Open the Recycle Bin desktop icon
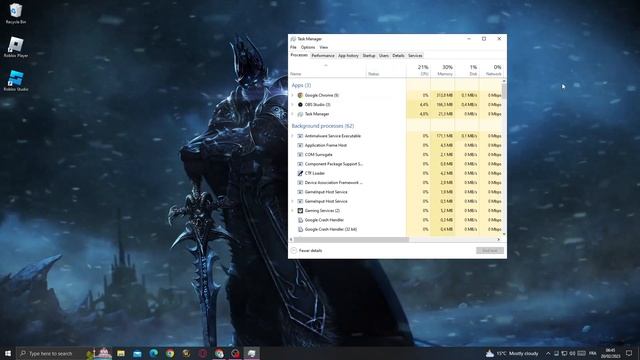This screenshot has width=640, height=360. pos(16,13)
